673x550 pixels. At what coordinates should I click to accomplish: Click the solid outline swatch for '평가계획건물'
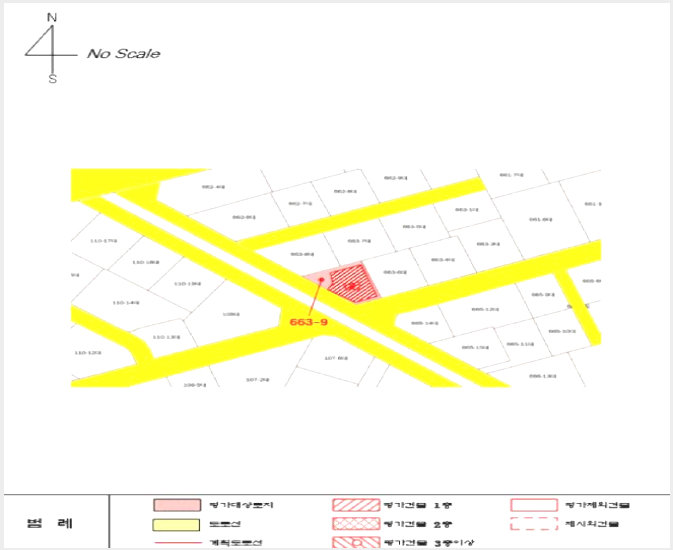(x=534, y=505)
